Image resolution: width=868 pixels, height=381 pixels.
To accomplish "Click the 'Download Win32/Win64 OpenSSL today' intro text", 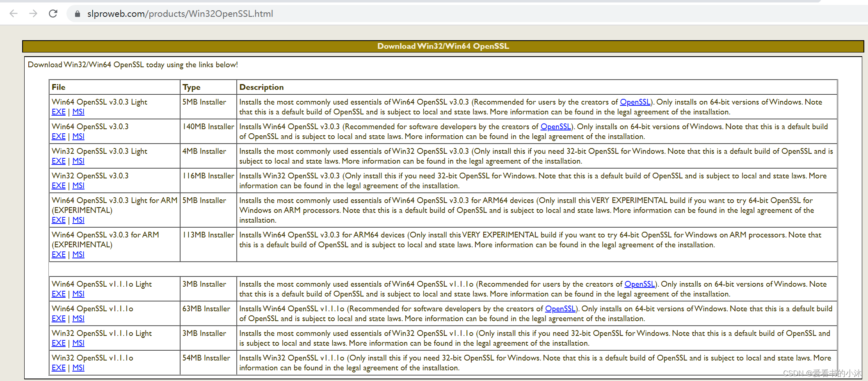I will 133,65.
